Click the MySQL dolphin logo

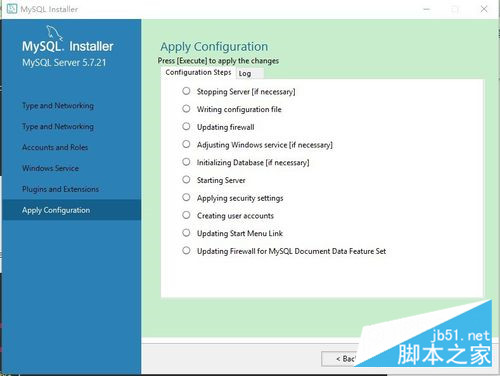[54, 33]
